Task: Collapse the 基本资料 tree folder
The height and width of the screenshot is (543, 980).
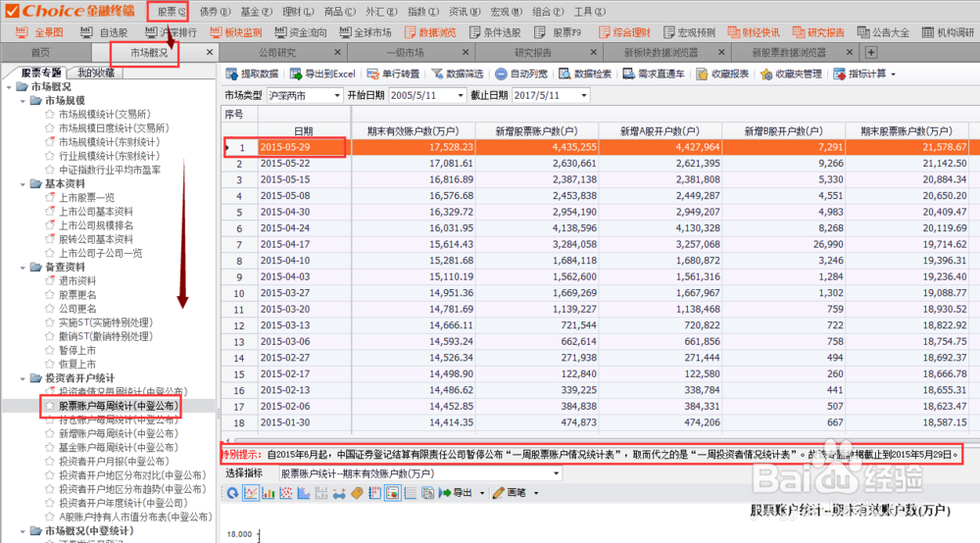Action: pyautogui.click(x=23, y=183)
